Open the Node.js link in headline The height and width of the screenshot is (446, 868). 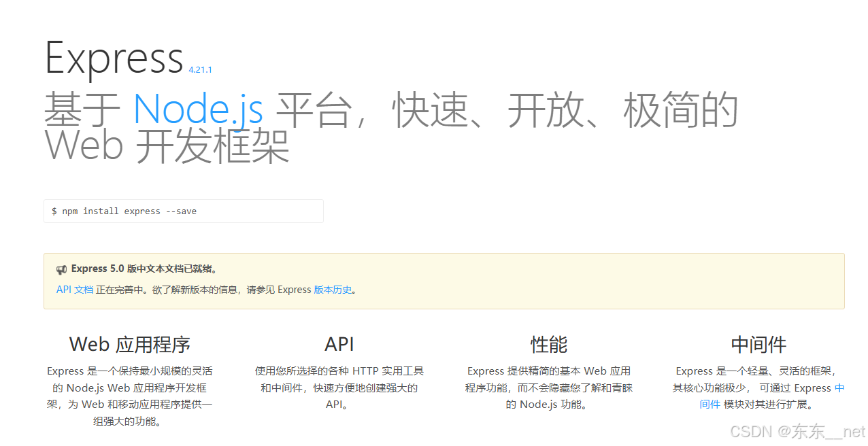tap(198, 109)
